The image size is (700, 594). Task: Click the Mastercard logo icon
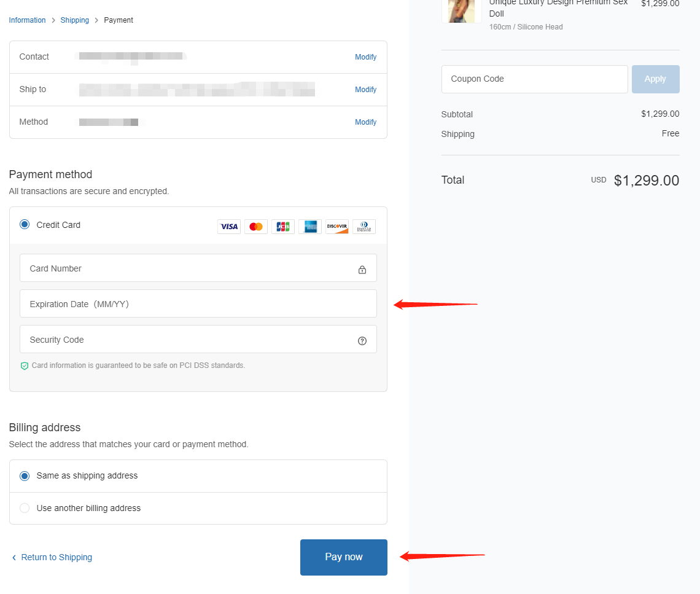(256, 227)
